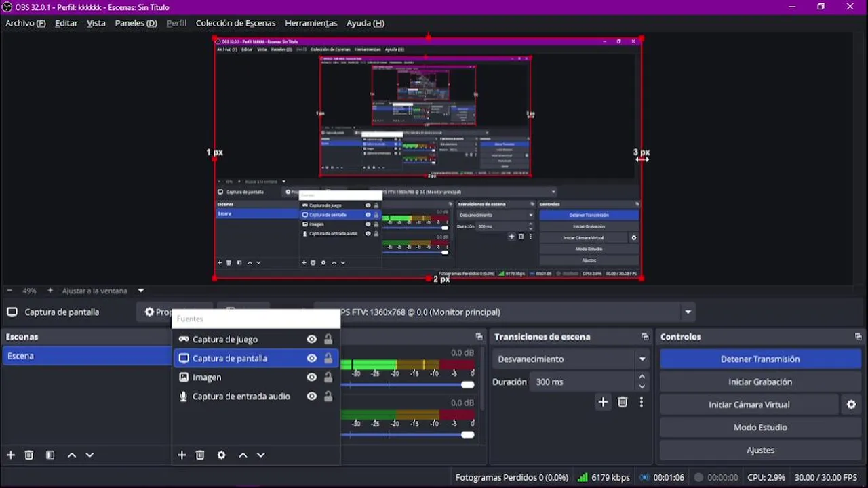Add a new scene with plus icon

(10, 455)
